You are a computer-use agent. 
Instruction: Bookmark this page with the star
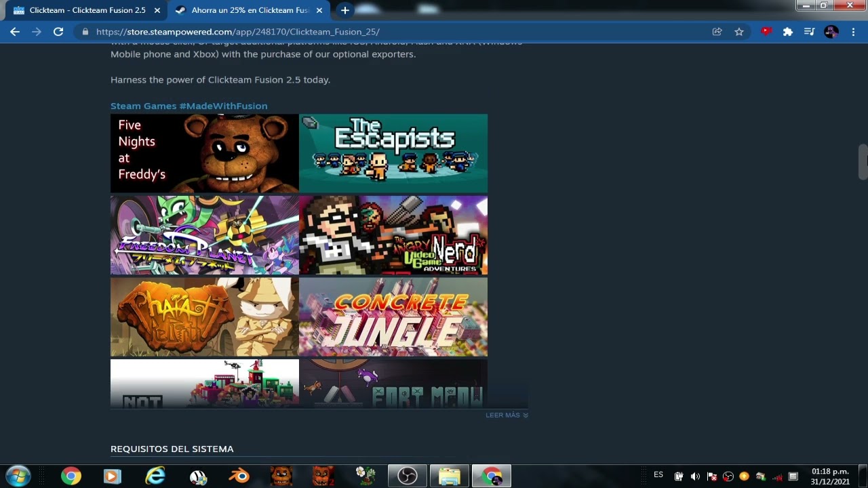(x=739, y=32)
